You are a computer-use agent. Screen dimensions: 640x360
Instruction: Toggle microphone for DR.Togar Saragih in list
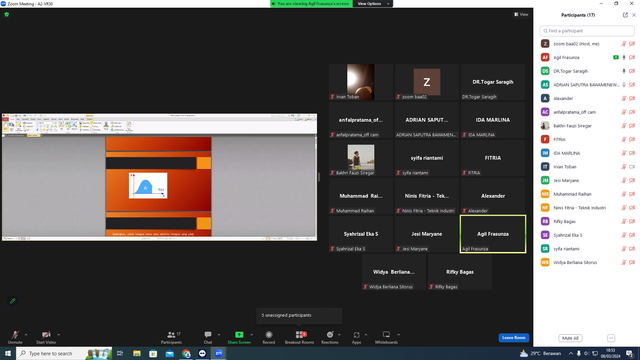[x=624, y=71]
